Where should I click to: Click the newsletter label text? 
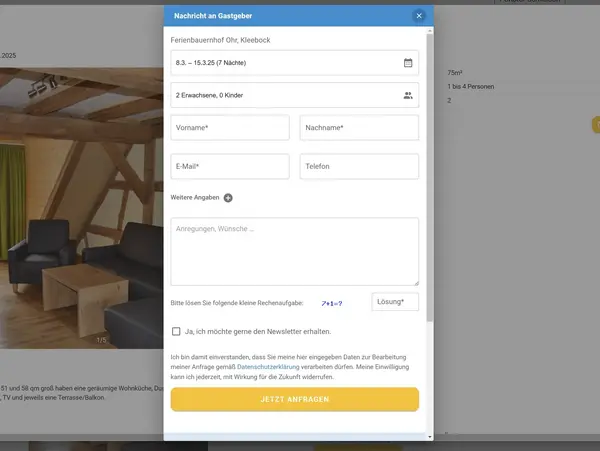click(258, 332)
